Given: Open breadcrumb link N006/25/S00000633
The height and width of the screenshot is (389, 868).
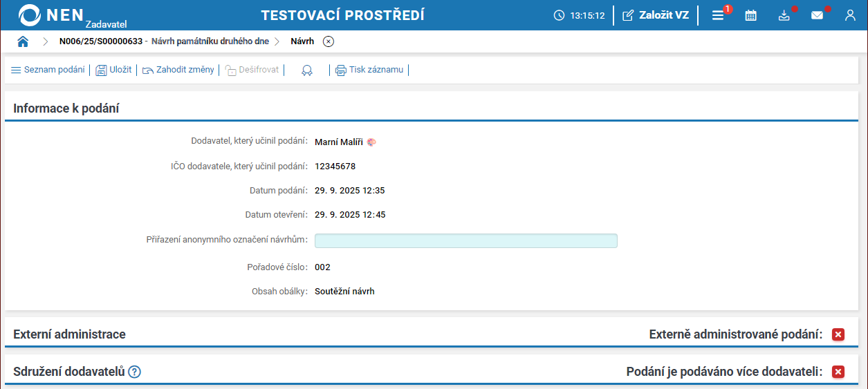Looking at the screenshot, I should tap(101, 41).
